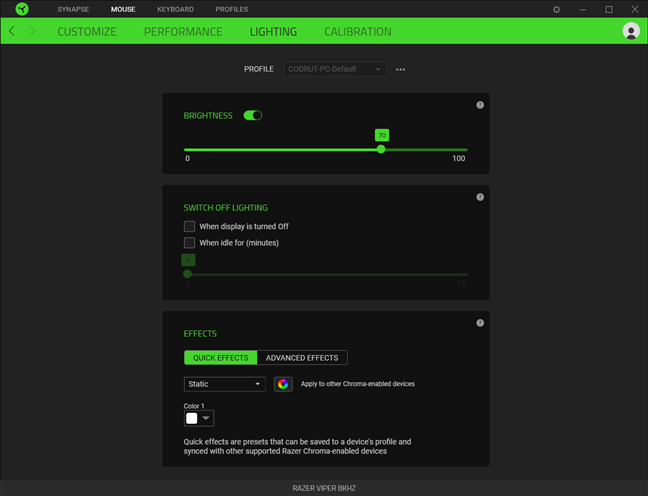Check 'When display is turned Off'

pyautogui.click(x=189, y=227)
